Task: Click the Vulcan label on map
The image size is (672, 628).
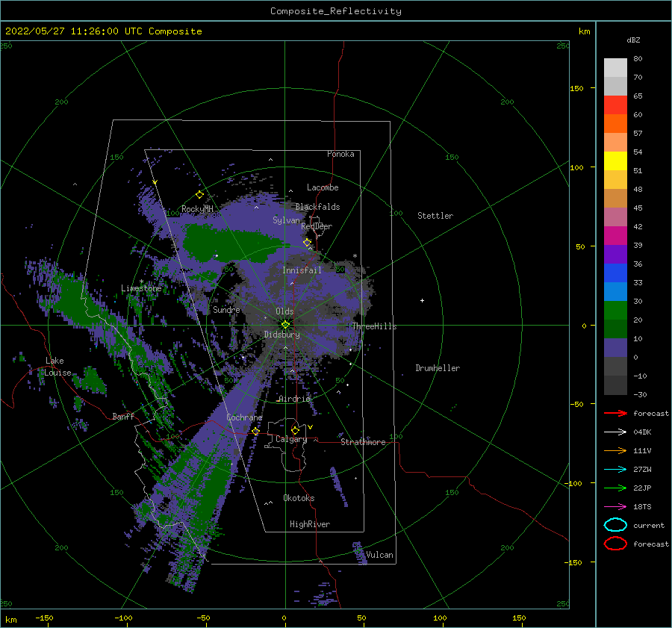Action: point(379,555)
